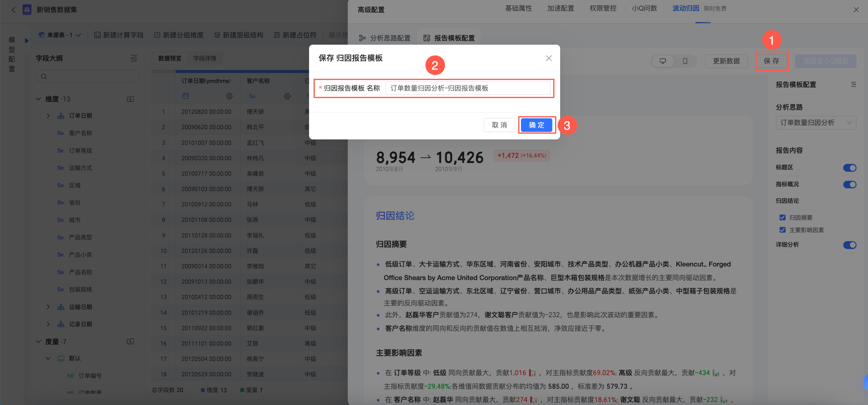Switch to the 小Q问数 tab

coord(644,8)
